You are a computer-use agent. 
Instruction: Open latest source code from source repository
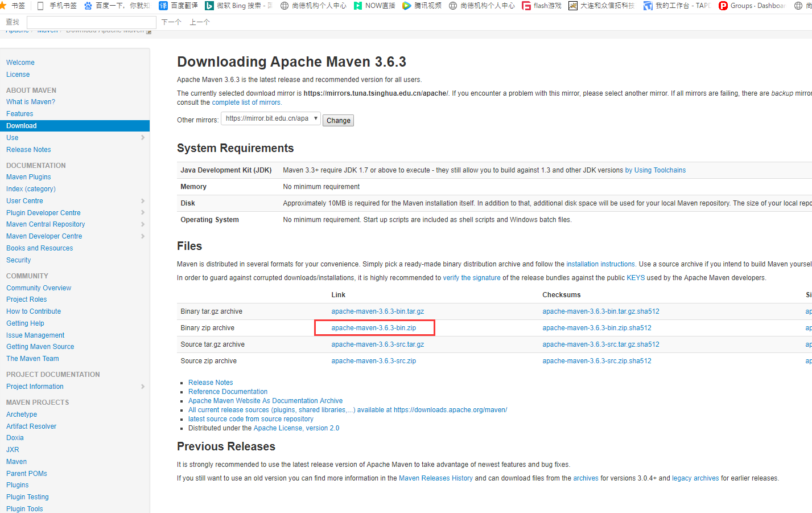(x=251, y=419)
